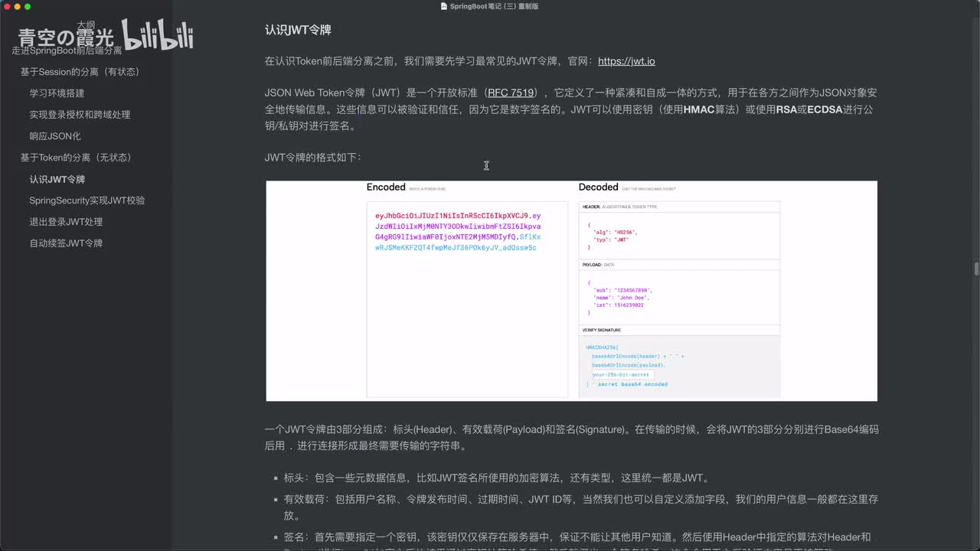Click the JWT encoded/decoded screenshot image

pos(571,291)
